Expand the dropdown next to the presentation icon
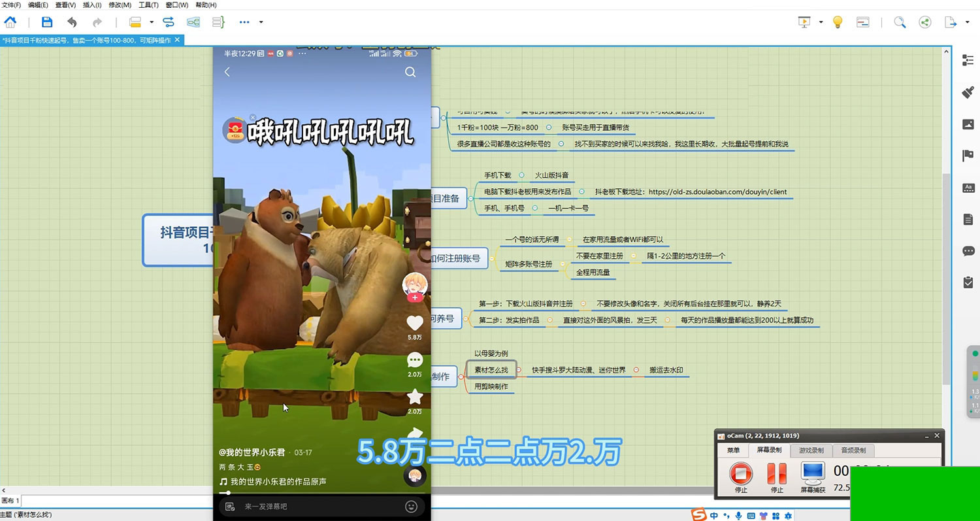The image size is (980, 521). tap(821, 22)
